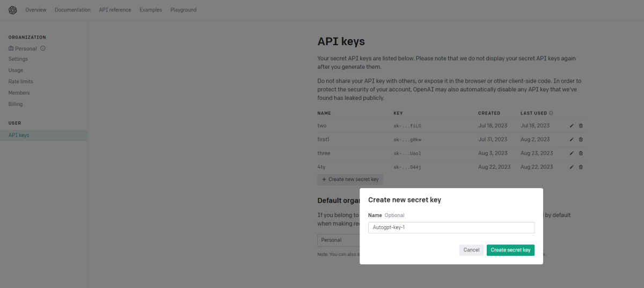Click the key value sk-...fiLG
The width and height of the screenshot is (644, 288).
pyautogui.click(x=407, y=126)
